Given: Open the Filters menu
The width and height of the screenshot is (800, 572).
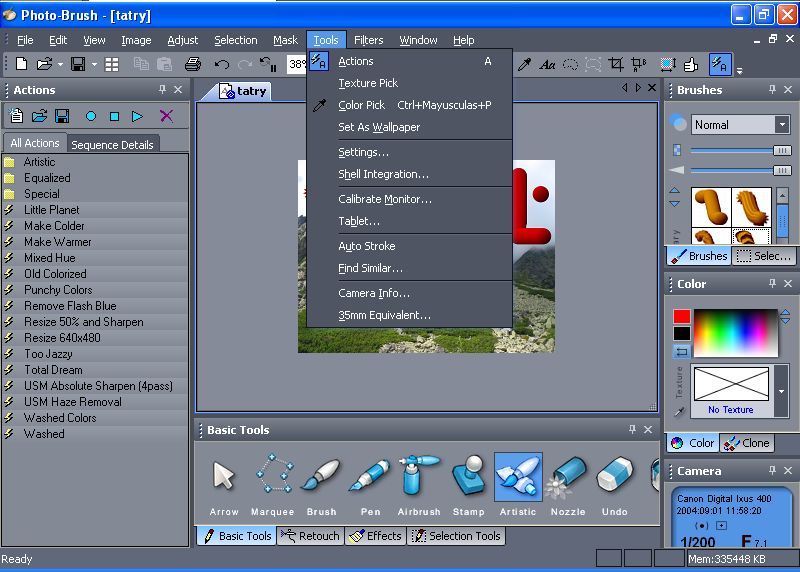Looking at the screenshot, I should tap(368, 40).
